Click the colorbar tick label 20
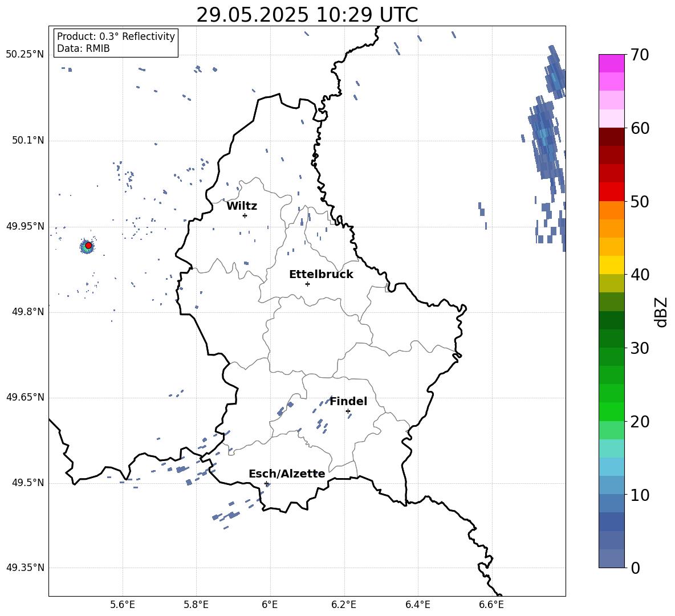Image resolution: width=675 pixels, height=616 pixels. [x=640, y=422]
